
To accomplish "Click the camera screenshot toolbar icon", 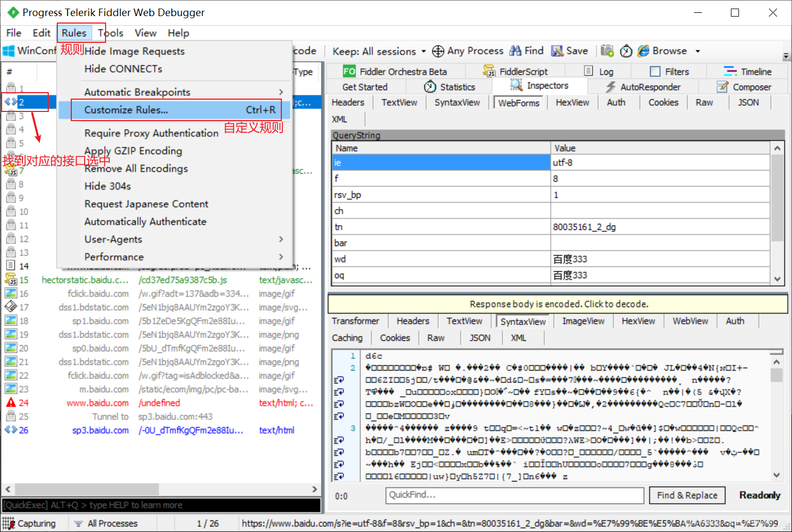I will pyautogui.click(x=607, y=51).
